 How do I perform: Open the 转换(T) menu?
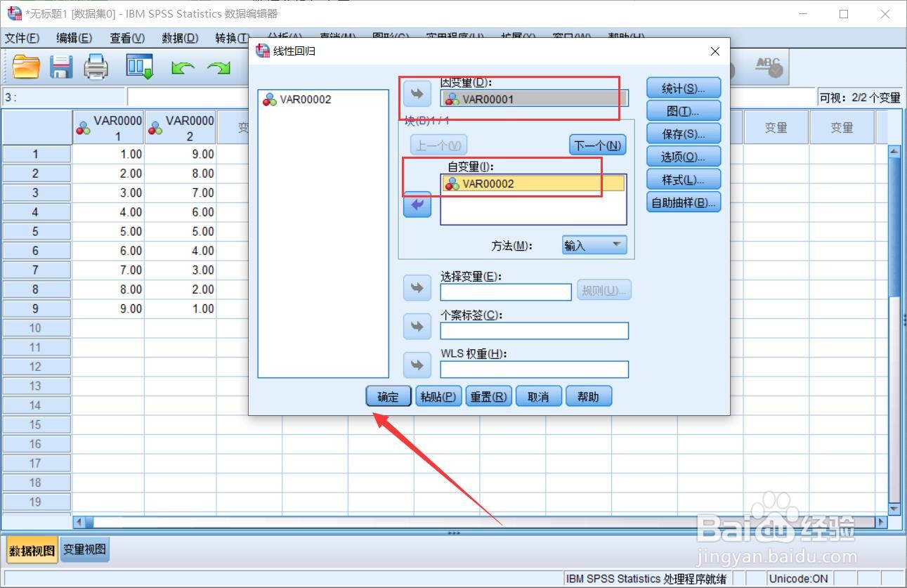(x=232, y=38)
